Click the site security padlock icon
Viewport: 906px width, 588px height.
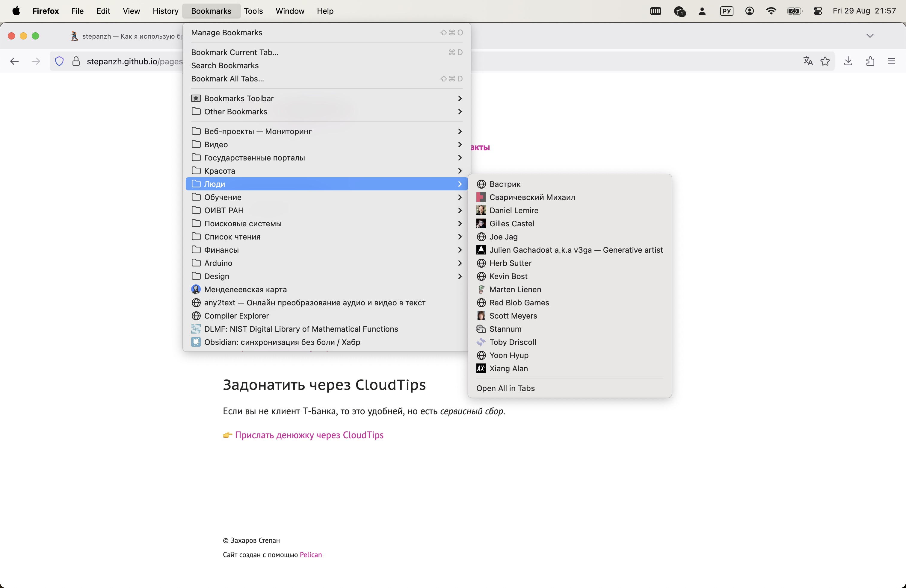[76, 61]
